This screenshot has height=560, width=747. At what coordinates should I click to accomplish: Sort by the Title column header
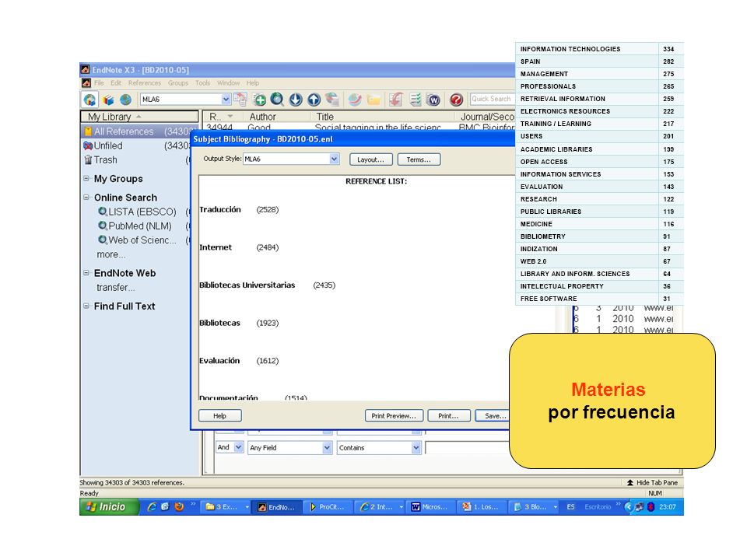pos(325,117)
